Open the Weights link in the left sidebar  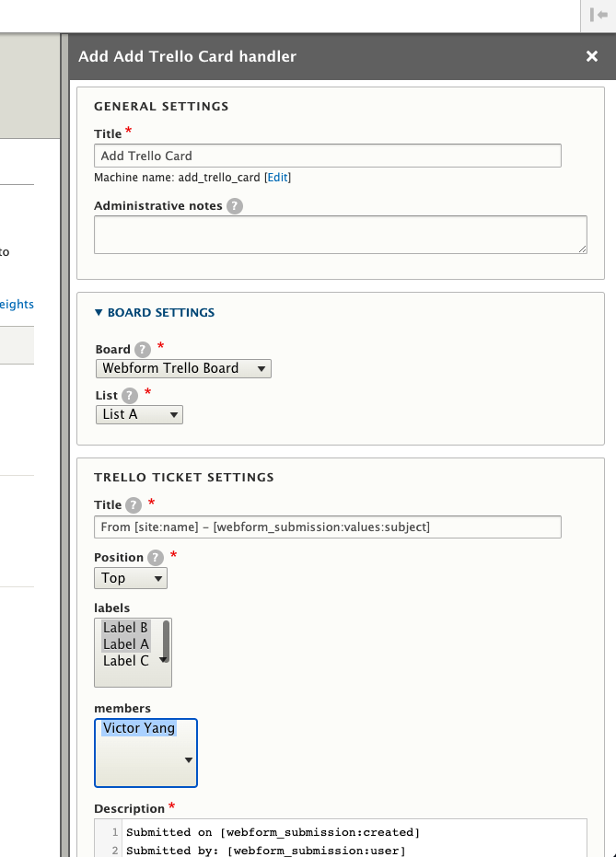coord(18,304)
